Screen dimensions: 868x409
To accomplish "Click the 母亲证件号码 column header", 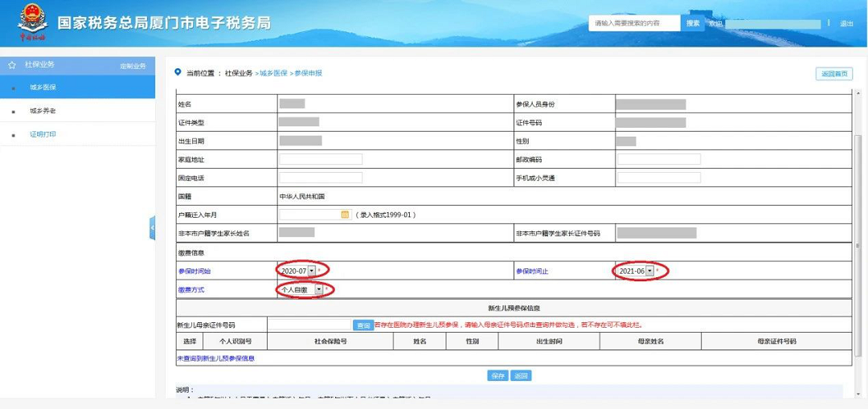I will tap(776, 342).
